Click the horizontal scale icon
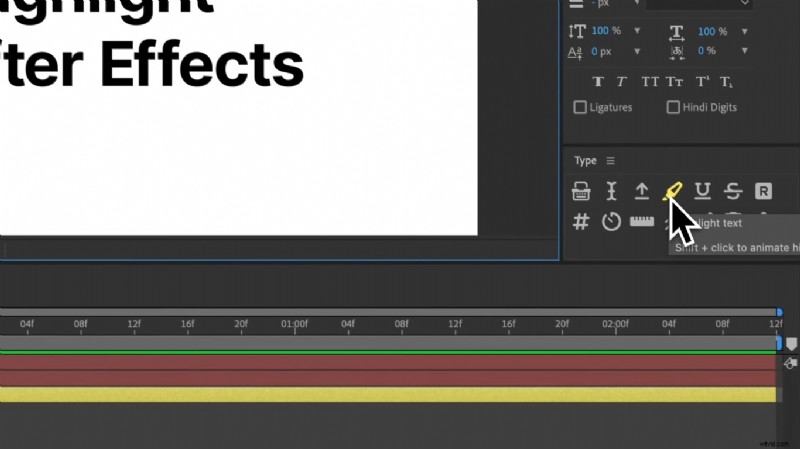This screenshot has height=449, width=800. pyautogui.click(x=676, y=33)
